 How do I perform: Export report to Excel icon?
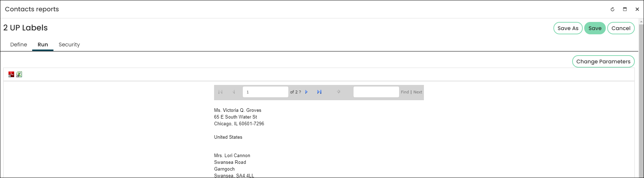point(19,74)
